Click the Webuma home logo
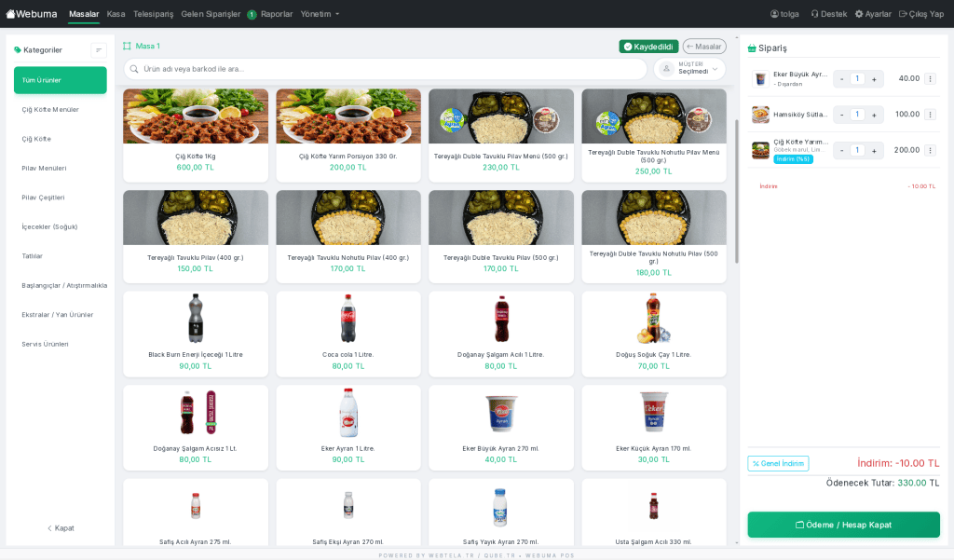The width and height of the screenshot is (954, 560). point(33,14)
